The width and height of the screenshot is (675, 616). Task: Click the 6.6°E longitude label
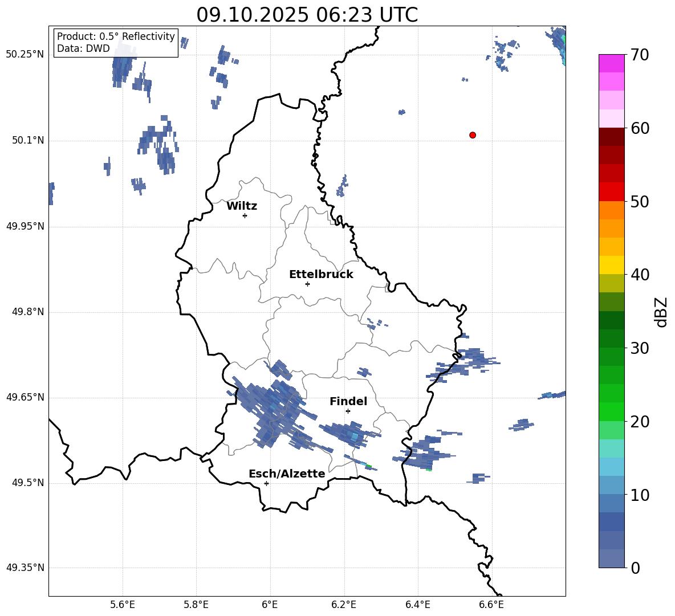(x=491, y=605)
